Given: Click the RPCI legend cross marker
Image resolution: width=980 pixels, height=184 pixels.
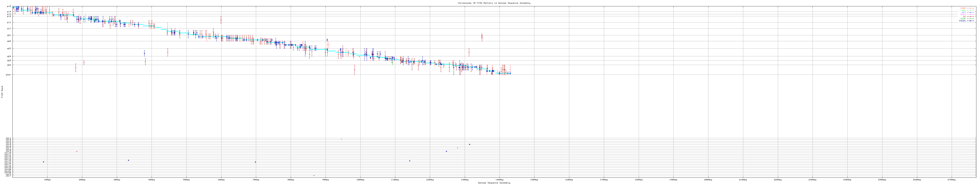Looking at the screenshot, I should click(970, 15).
